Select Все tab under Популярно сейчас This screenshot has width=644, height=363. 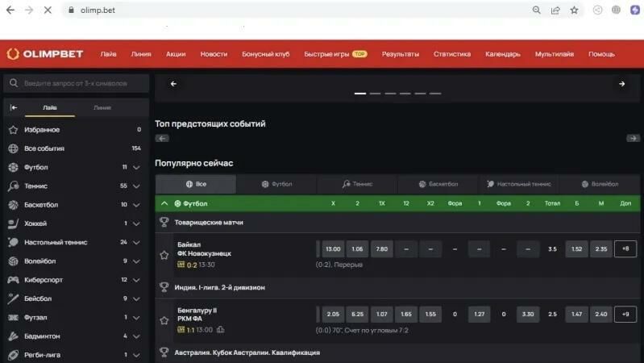coord(196,184)
